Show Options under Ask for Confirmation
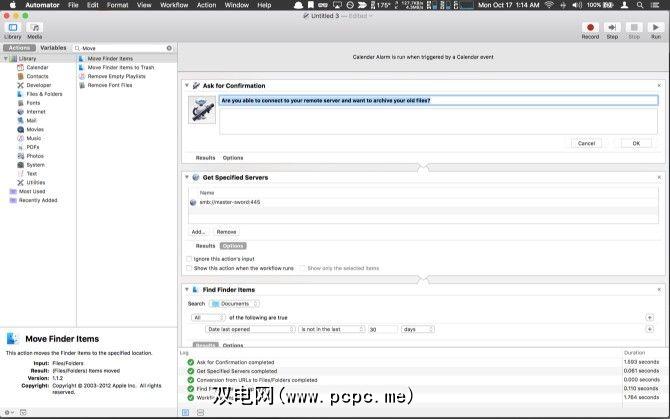Image resolution: width=670 pixels, height=419 pixels. [x=233, y=158]
